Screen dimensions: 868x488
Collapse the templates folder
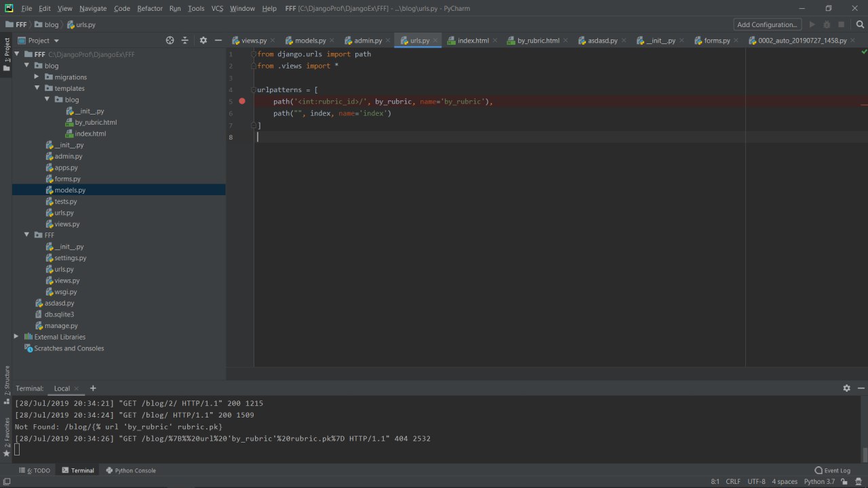(37, 88)
